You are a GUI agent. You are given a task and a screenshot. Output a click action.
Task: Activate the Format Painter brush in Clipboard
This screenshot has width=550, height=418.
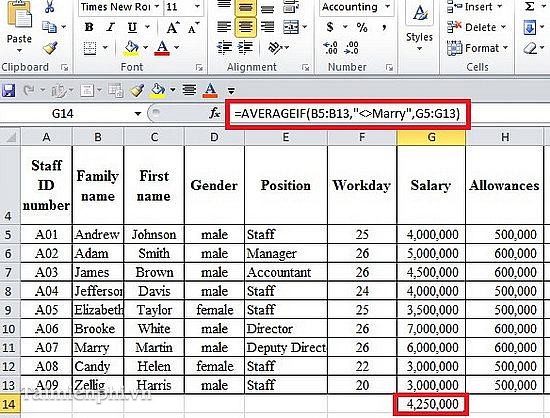50,48
